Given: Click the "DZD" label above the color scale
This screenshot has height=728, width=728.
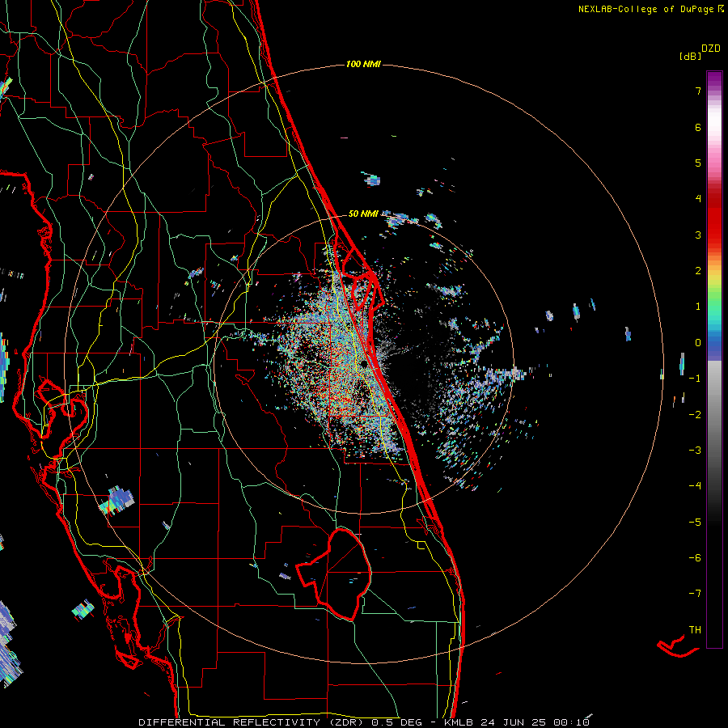Looking at the screenshot, I should click(x=711, y=49).
